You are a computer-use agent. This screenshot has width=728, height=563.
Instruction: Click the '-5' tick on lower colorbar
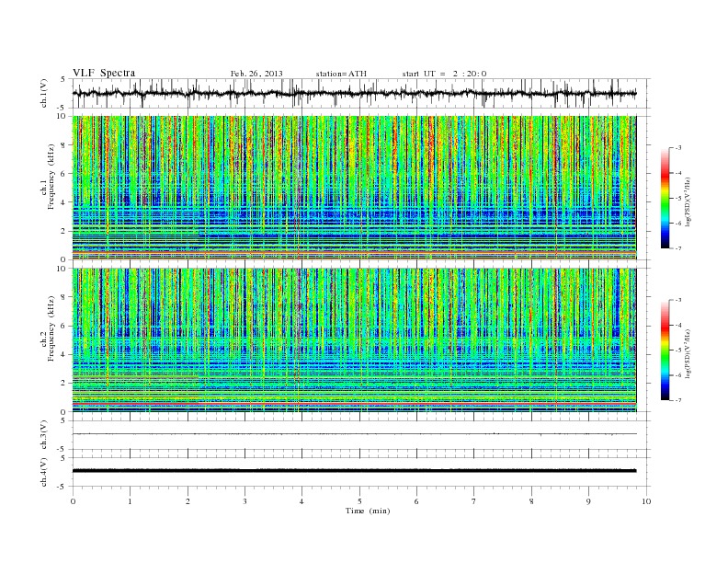tap(678, 350)
